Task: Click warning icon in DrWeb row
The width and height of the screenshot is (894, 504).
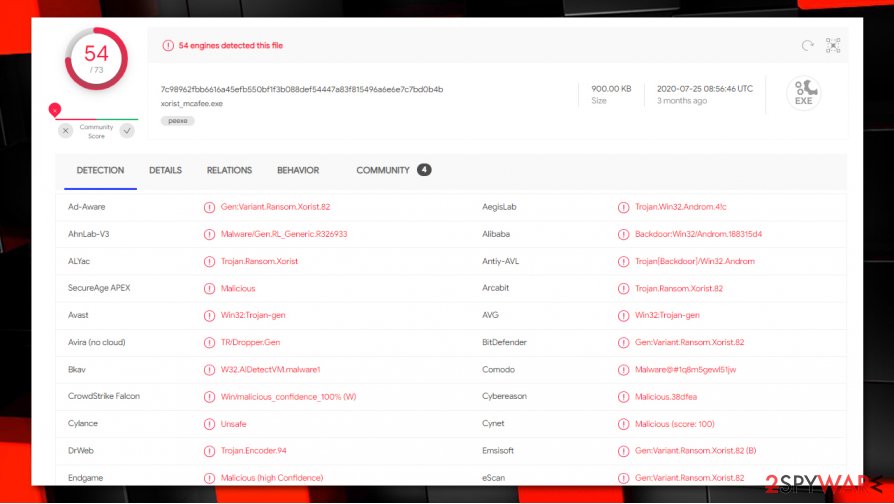Action: [209, 451]
